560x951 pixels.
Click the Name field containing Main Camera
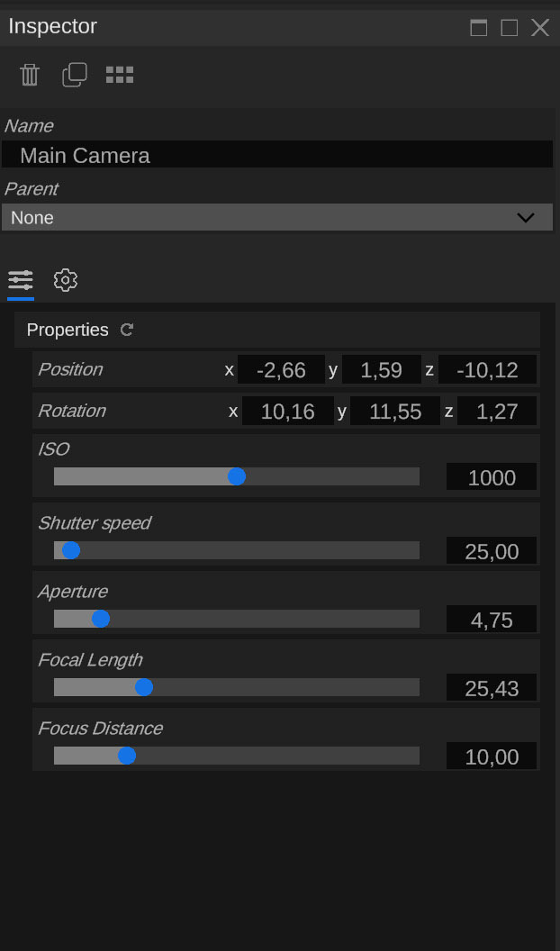[x=277, y=155]
